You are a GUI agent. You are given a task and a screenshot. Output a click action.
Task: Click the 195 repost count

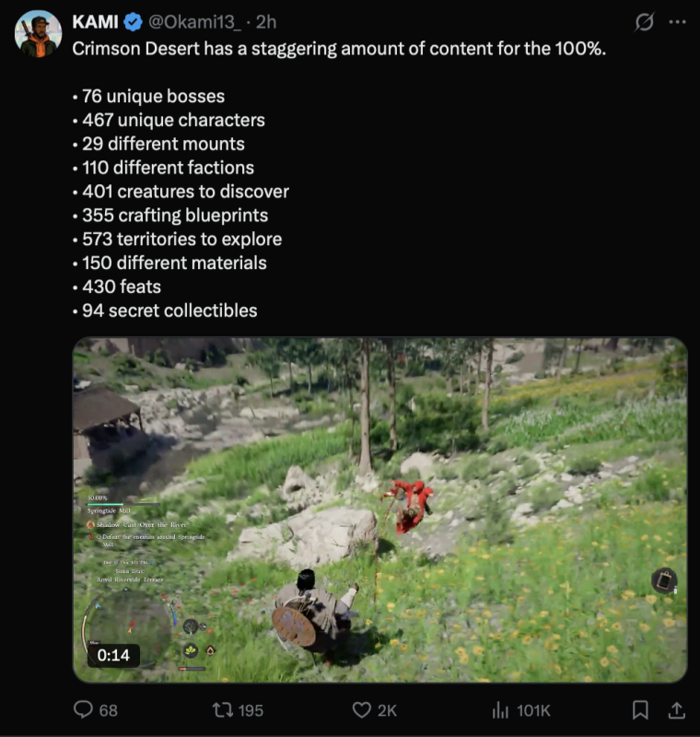pos(250,709)
